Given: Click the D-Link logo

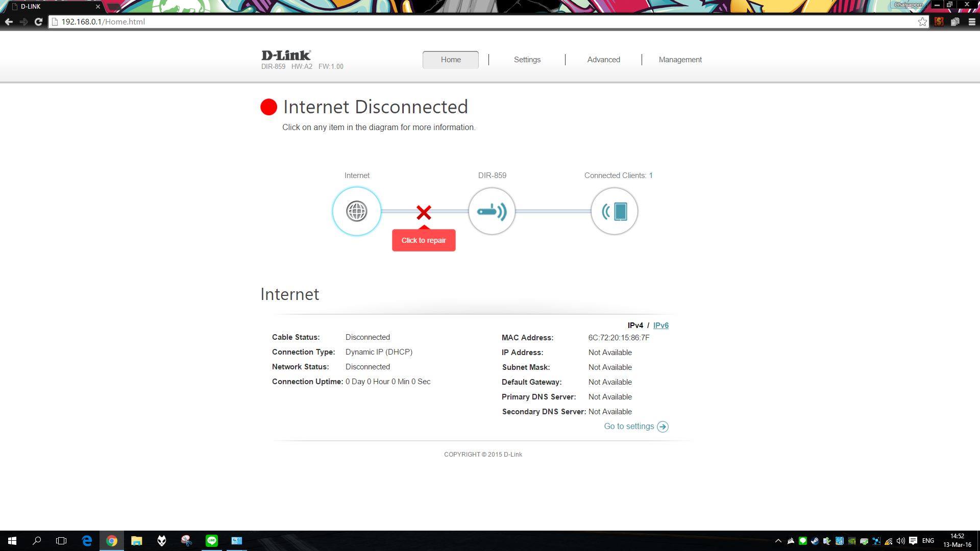Looking at the screenshot, I should pos(286,55).
